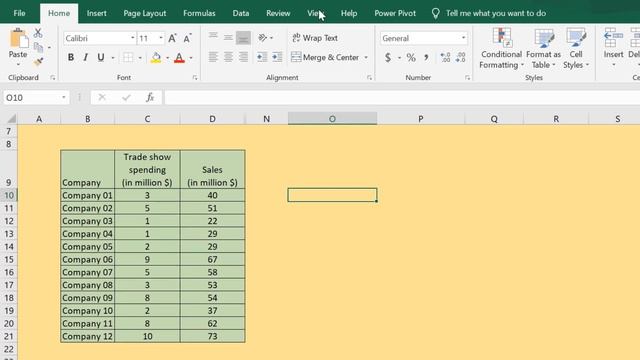Image resolution: width=640 pixels, height=360 pixels.
Task: Click the Comma Style icon
Action: coord(426,58)
